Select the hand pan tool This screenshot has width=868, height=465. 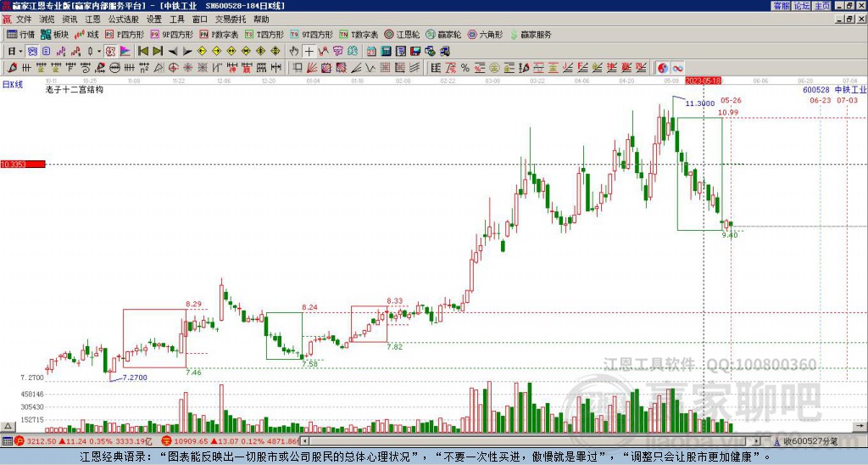pos(294,52)
